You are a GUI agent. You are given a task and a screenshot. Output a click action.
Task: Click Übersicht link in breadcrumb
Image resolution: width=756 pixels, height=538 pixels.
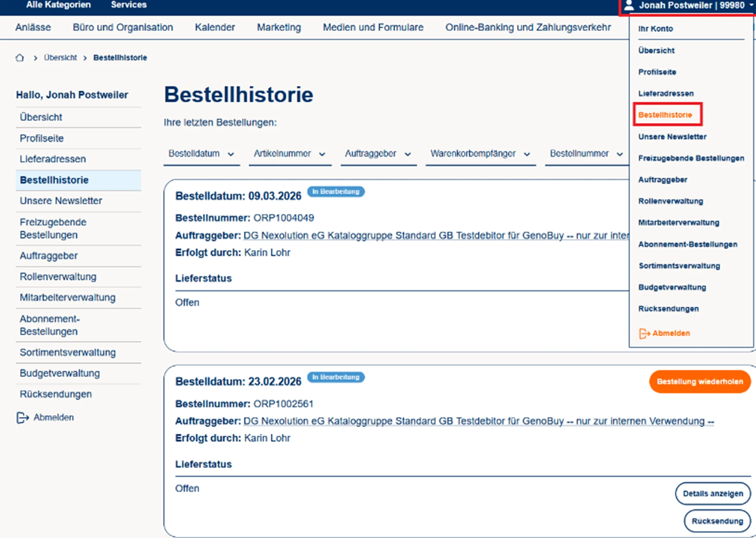click(60, 58)
